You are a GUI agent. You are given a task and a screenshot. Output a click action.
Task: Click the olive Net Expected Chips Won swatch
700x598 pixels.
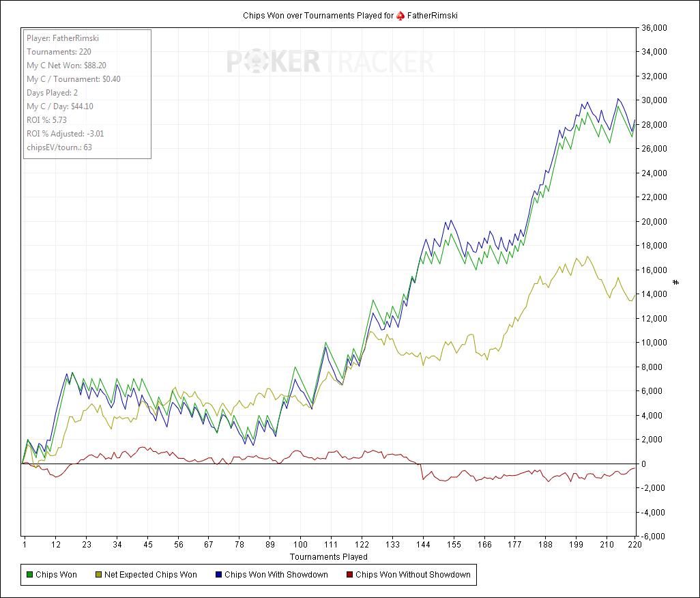pyautogui.click(x=98, y=575)
